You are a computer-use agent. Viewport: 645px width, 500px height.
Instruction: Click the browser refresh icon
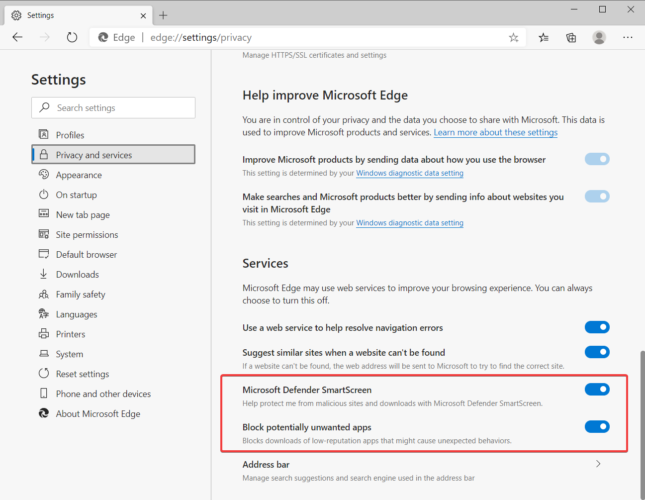coord(72,37)
